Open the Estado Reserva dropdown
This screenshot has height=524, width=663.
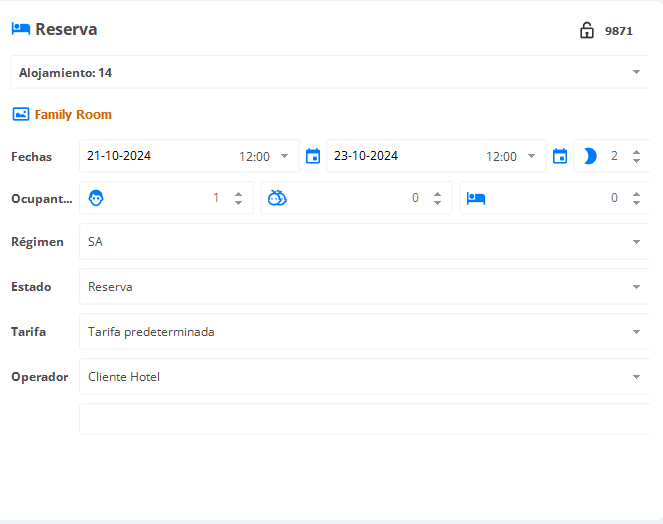(364, 287)
